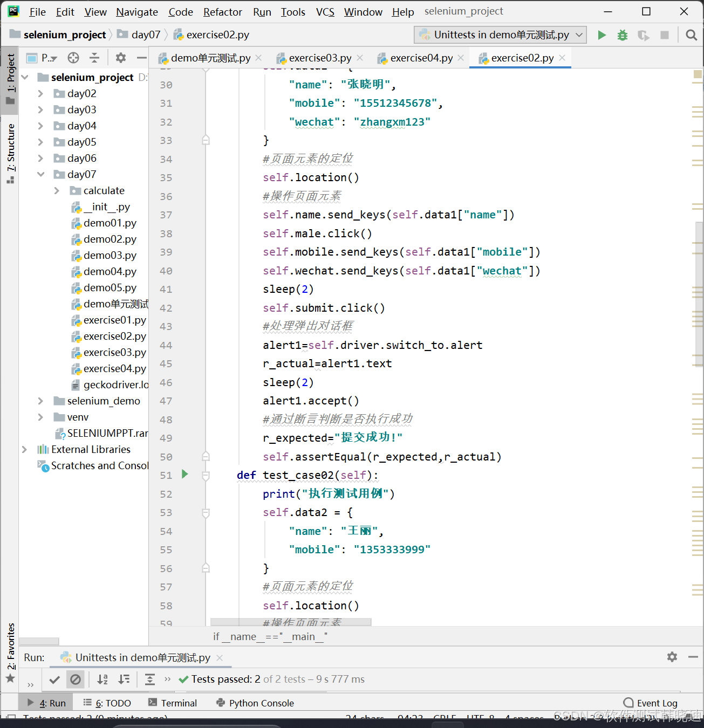Screen dimensions: 704x728
Task: Click inside line 45 r_actual=alert1.text
Action: pyautogui.click(x=327, y=363)
